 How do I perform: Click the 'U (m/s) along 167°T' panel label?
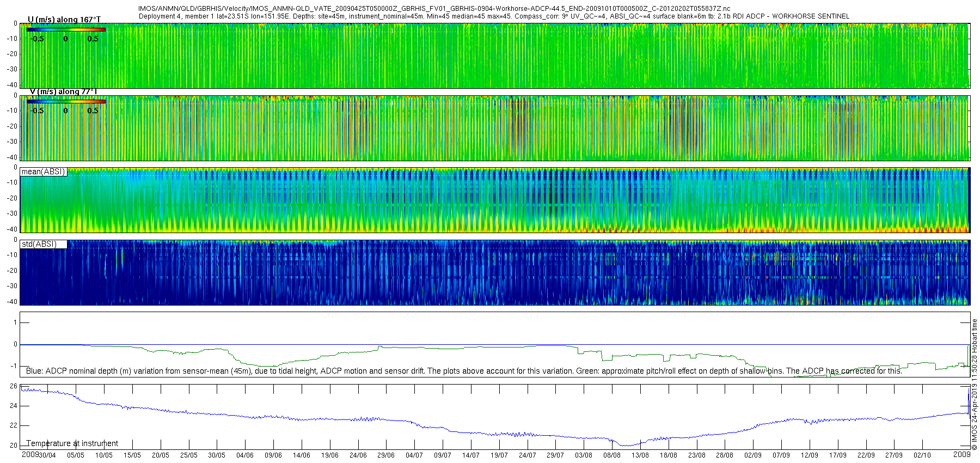(x=64, y=20)
